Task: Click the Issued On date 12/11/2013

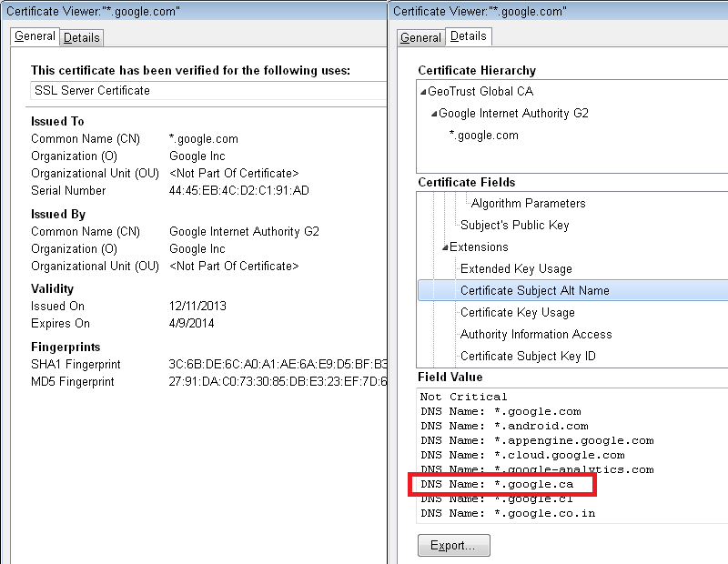Action: pyautogui.click(x=197, y=306)
